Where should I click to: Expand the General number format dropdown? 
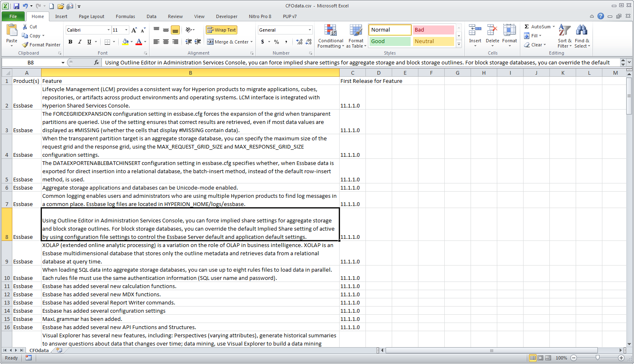tap(310, 30)
